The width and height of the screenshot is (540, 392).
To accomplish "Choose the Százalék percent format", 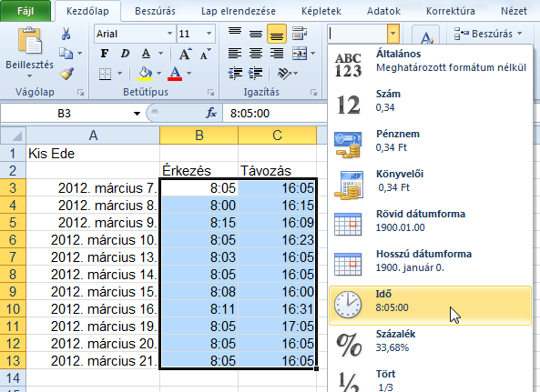I will (430, 344).
